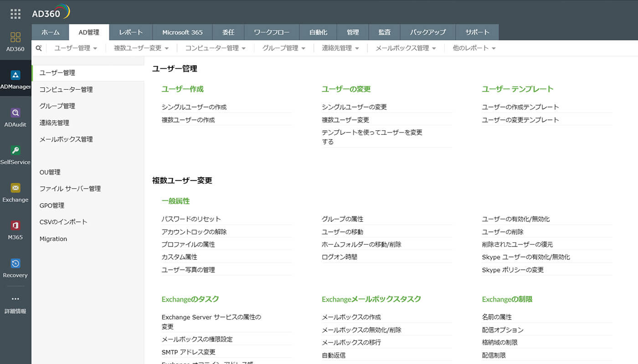
Task: Open 監査 tab
Action: [x=384, y=32]
